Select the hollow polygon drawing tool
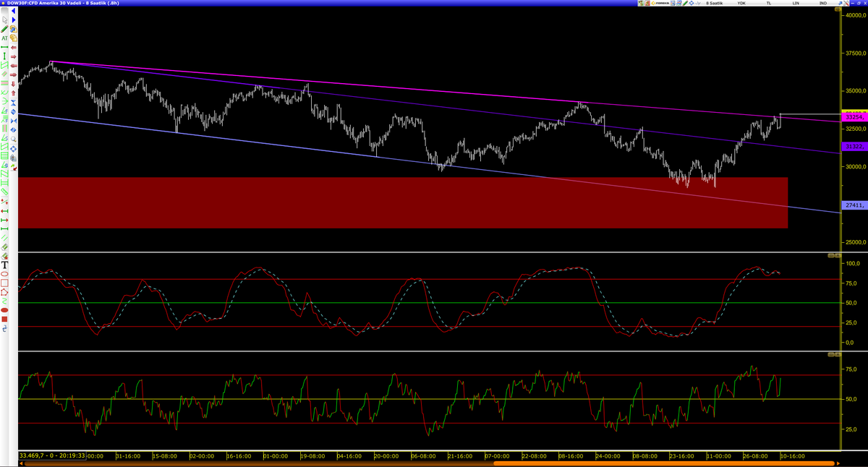 4,292
